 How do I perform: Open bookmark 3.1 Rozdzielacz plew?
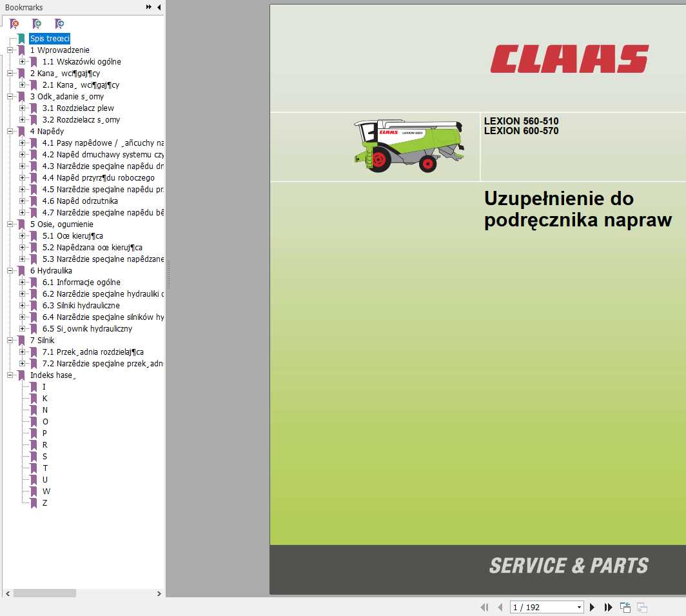click(78, 108)
